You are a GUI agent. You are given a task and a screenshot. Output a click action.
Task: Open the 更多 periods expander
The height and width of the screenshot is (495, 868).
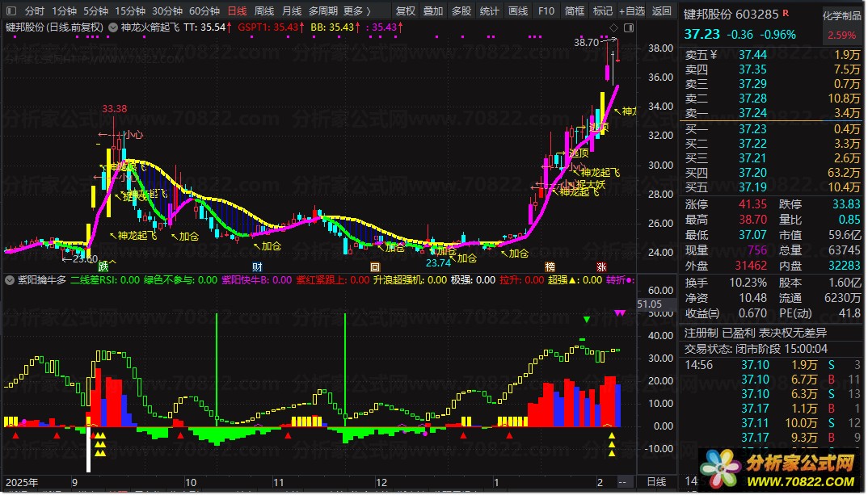tap(357, 10)
